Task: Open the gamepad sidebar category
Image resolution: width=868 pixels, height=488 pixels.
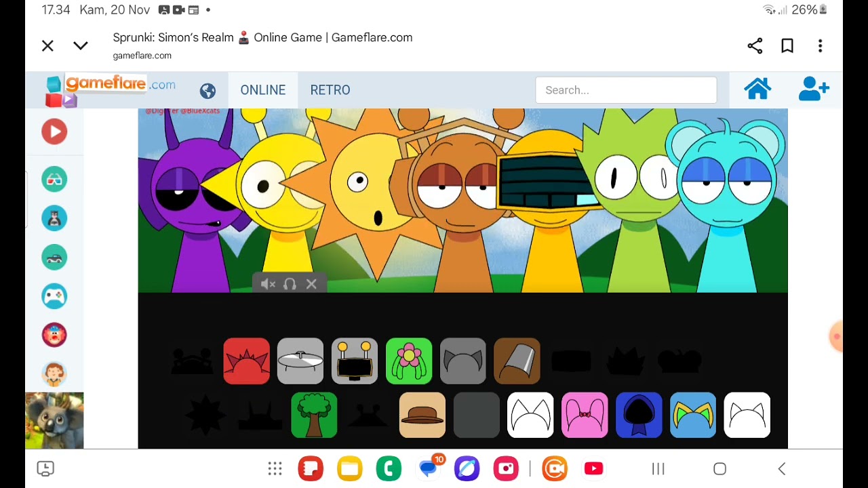Action: (54, 296)
